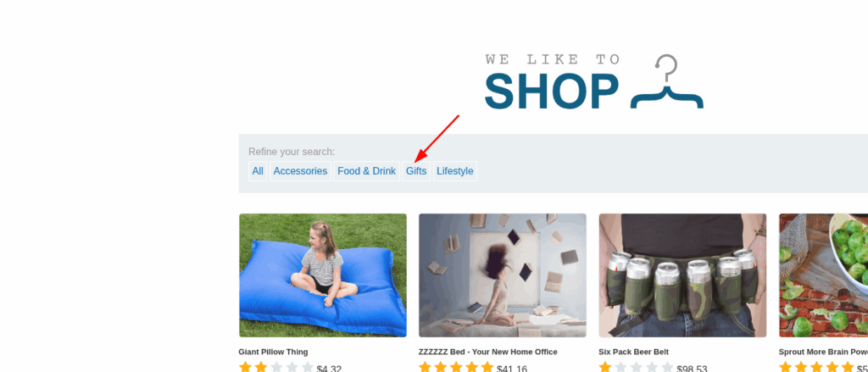Click the Six Pack Beer Belt title
The width and height of the screenshot is (868, 372).
pyautogui.click(x=633, y=352)
